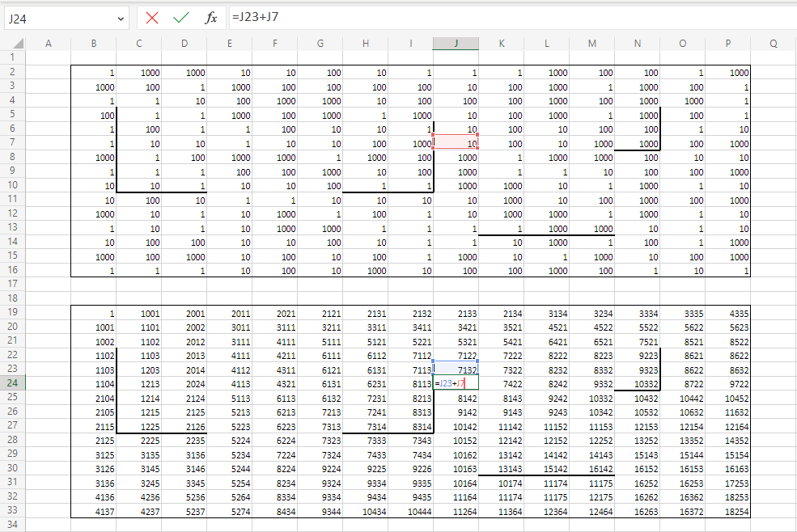Click cell P33 containing 18254
This screenshot has height=532, width=797.
point(728,511)
